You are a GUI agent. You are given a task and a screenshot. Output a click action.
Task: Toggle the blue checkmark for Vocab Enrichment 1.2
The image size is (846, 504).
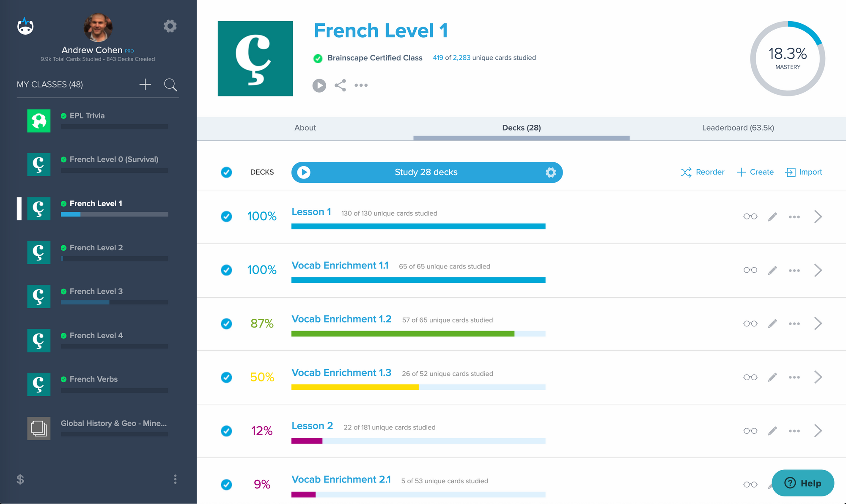coord(228,323)
